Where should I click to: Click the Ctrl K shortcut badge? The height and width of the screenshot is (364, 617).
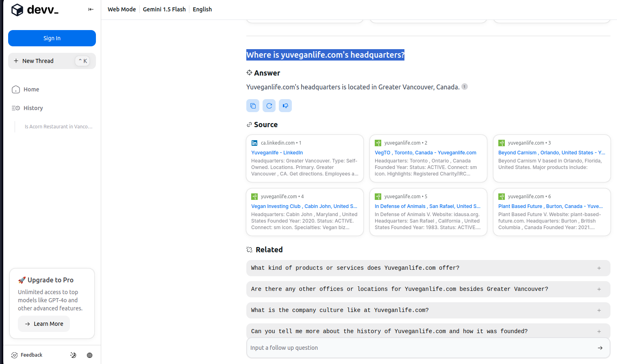tap(83, 61)
